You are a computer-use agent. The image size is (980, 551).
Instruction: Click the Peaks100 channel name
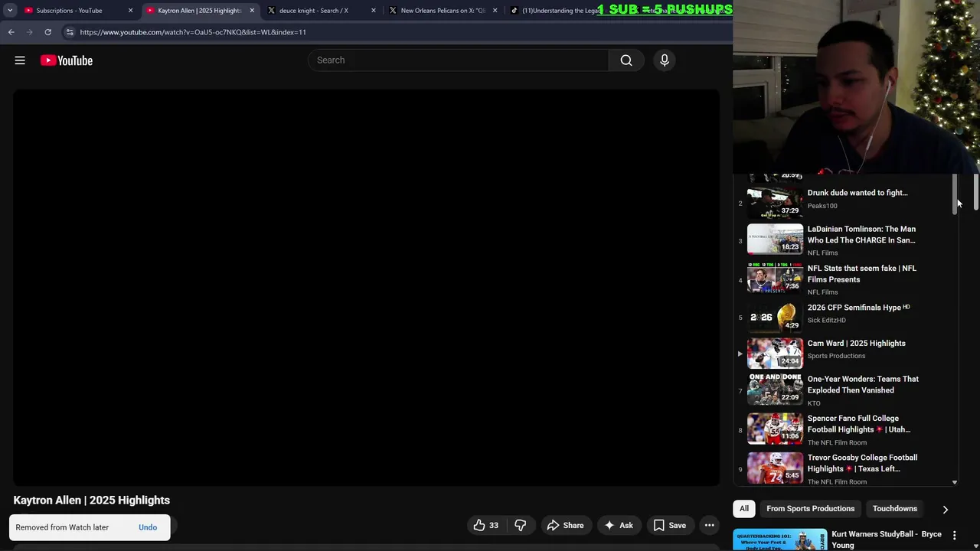click(822, 206)
